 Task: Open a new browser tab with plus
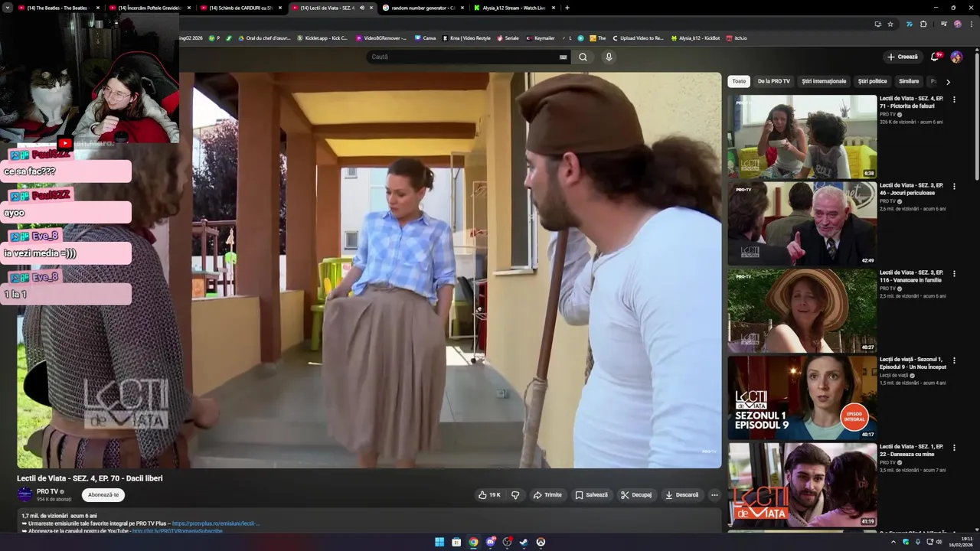point(567,8)
